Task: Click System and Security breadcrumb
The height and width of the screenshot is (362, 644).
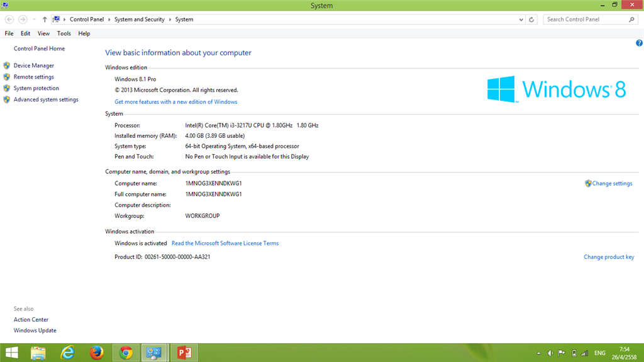Action: [x=139, y=20]
